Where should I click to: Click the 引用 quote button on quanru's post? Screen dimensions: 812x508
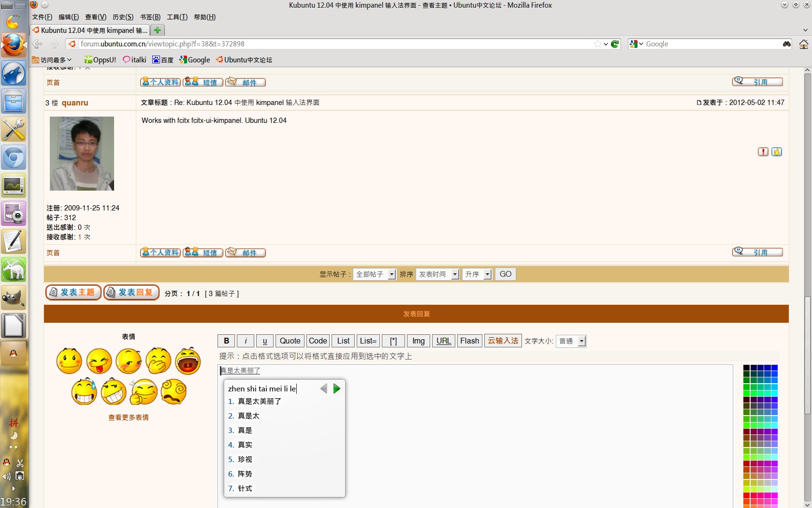tap(757, 252)
